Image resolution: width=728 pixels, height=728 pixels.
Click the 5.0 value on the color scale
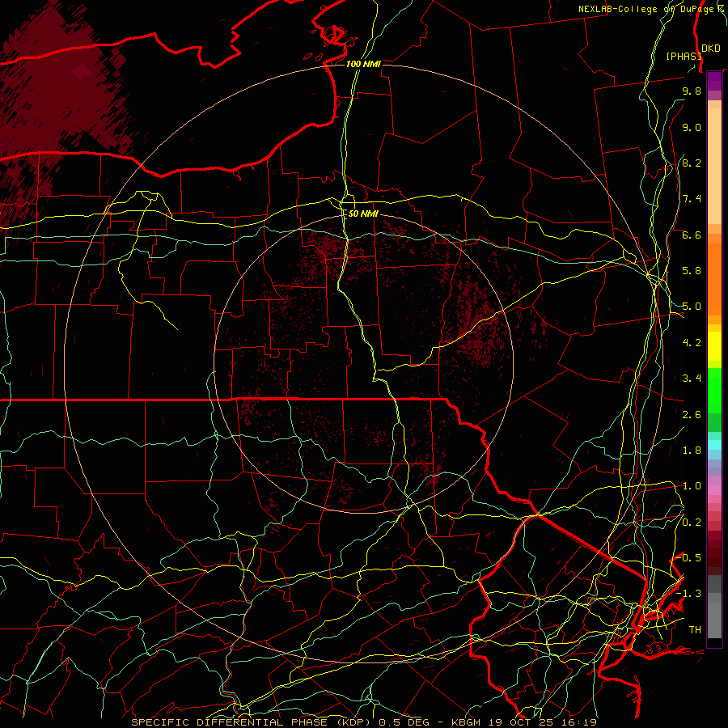tap(692, 307)
